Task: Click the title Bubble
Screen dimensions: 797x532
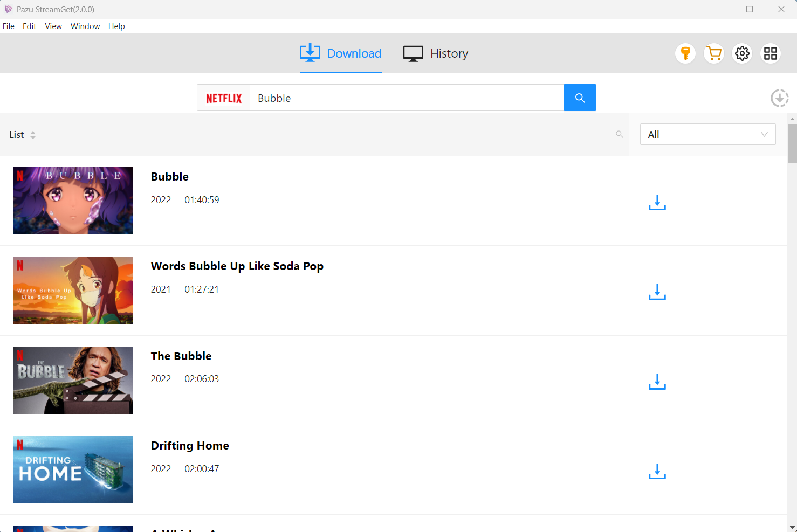Action: point(170,177)
